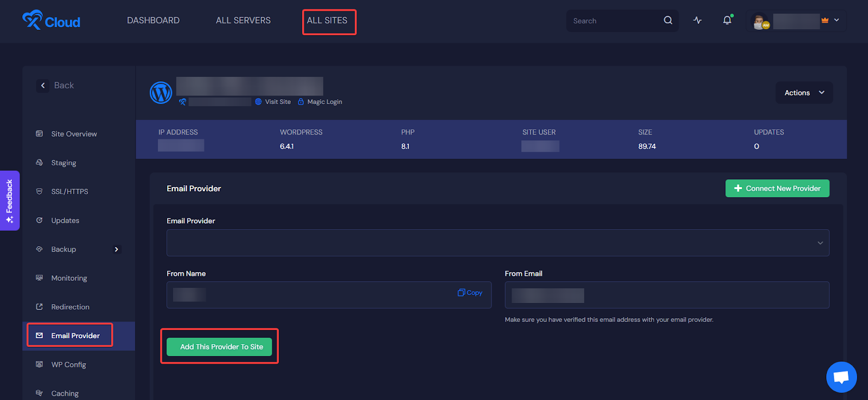Open the notifications bell
Image resolution: width=868 pixels, height=400 pixels.
727,21
